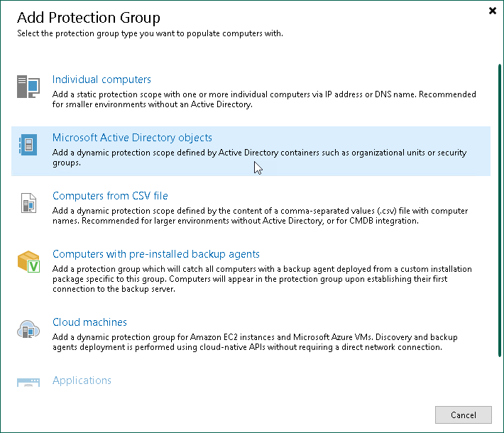
Task: Click description mentioning comma-separated values (.csv) file
Action: [x=260, y=216]
